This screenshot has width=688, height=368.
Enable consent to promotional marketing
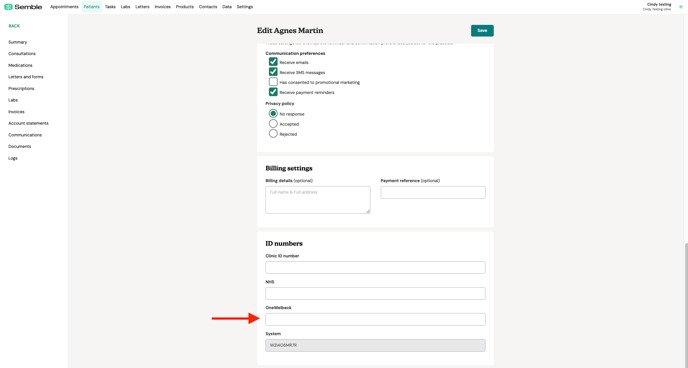273,82
